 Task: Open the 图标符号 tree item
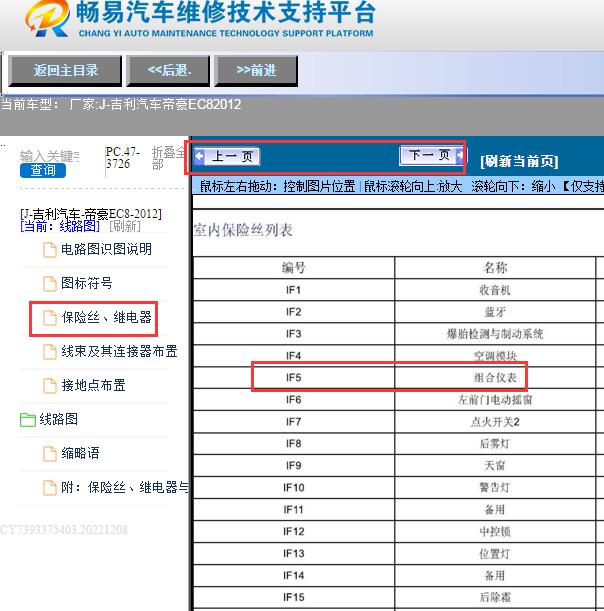point(87,283)
